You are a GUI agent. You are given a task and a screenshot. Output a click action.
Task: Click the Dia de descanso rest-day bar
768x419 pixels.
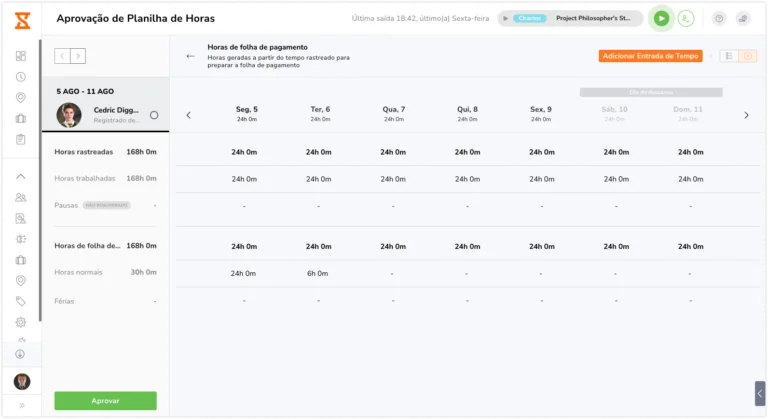pos(651,92)
